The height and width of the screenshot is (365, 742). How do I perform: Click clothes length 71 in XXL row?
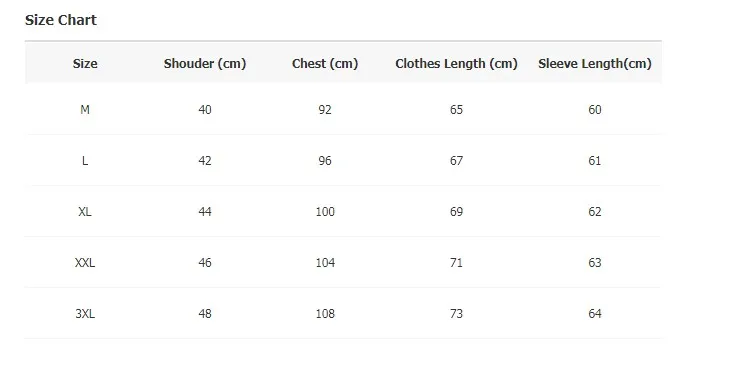click(456, 263)
